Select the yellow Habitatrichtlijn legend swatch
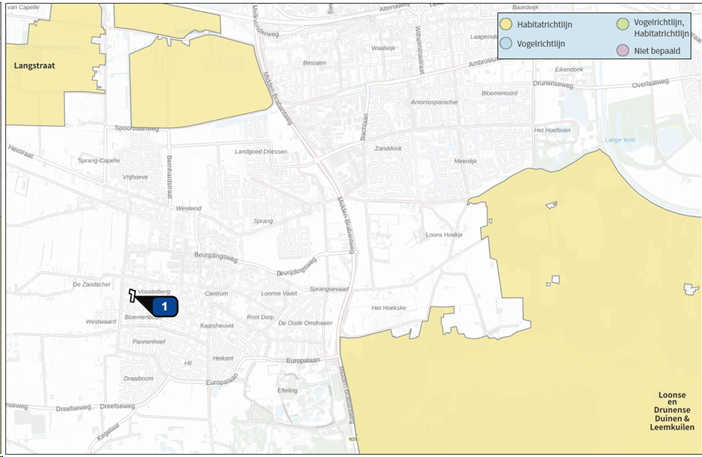 tap(506, 25)
